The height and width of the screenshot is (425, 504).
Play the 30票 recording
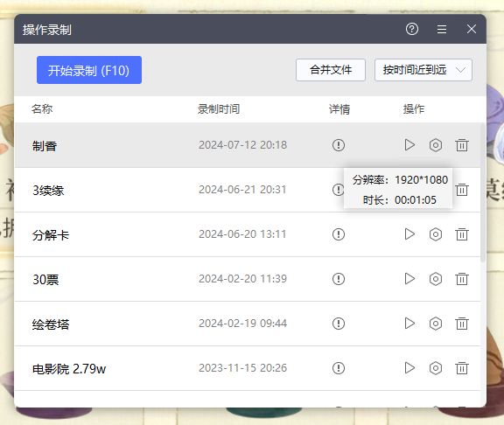[x=409, y=279]
